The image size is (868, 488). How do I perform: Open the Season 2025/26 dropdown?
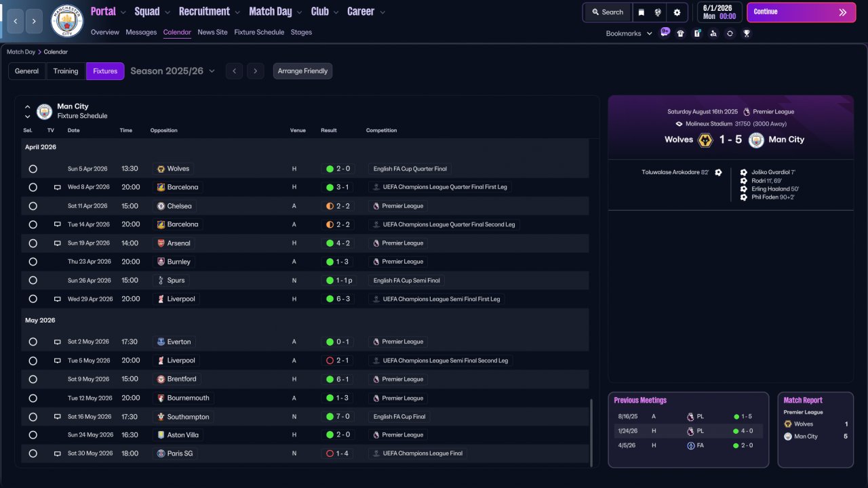[172, 71]
